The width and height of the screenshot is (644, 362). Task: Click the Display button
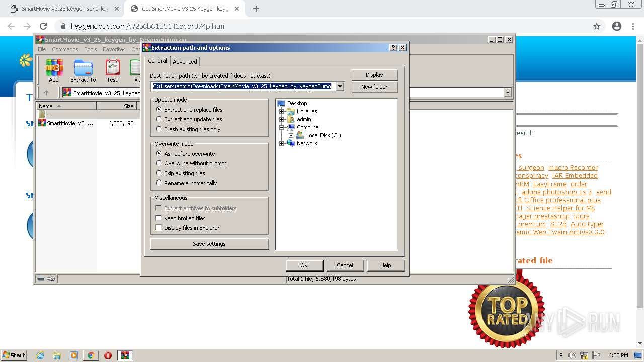(374, 75)
